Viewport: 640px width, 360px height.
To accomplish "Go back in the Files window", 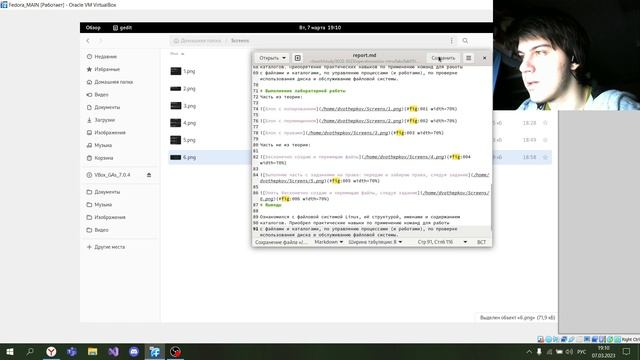I will [x=88, y=41].
